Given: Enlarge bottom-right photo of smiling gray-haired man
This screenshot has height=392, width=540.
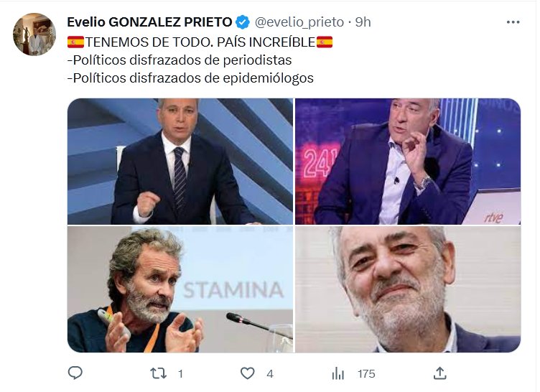Looking at the screenshot, I should (407, 289).
